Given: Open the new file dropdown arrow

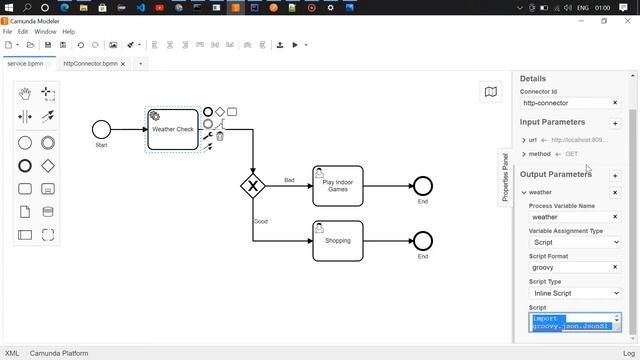Looking at the screenshot, I should coord(18,45).
